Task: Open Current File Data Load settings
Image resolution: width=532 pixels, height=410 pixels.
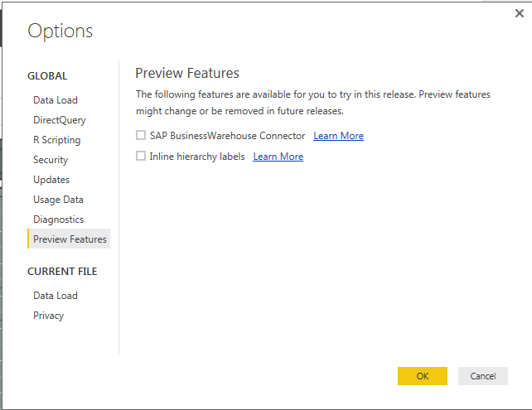Action: tap(56, 296)
